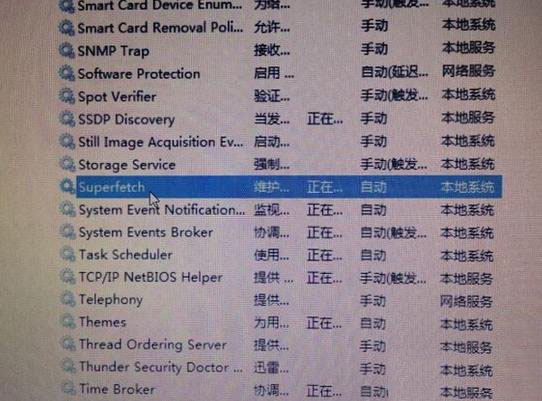Click Themes 正在... status cell
This screenshot has width=542, height=401.
click(324, 324)
